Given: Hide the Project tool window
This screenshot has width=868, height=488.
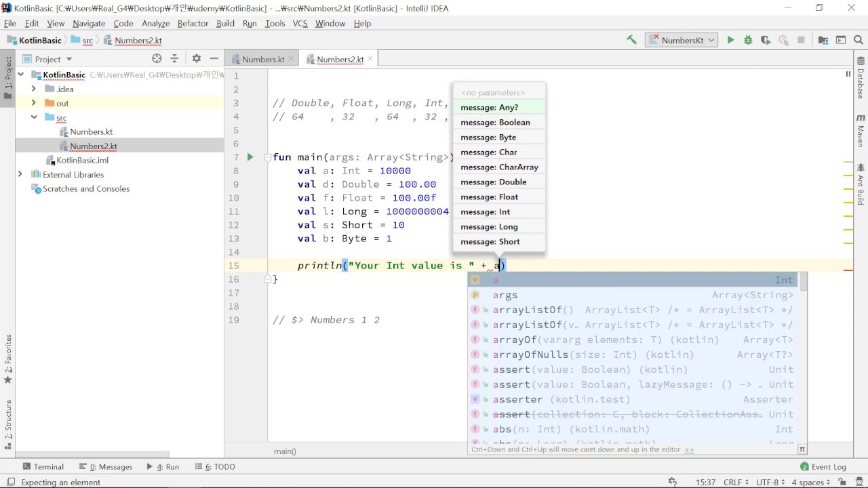Looking at the screenshot, I should tap(214, 58).
